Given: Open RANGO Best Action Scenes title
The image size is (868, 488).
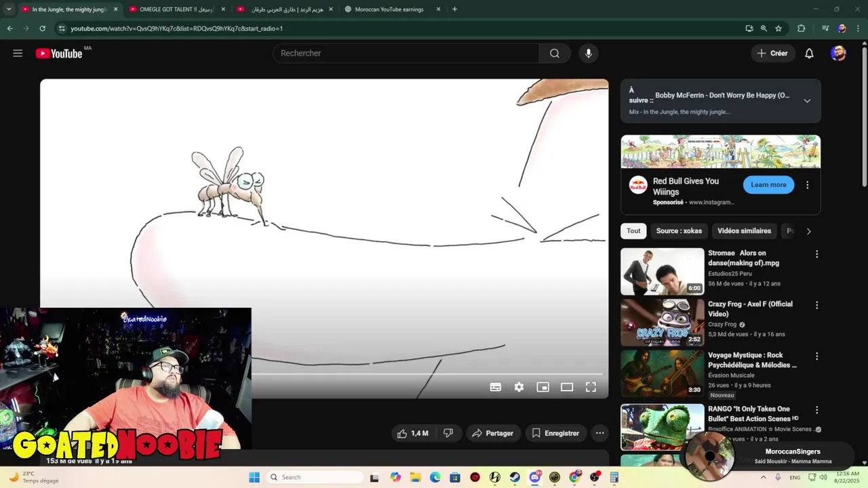Looking at the screenshot, I should click(x=753, y=414).
